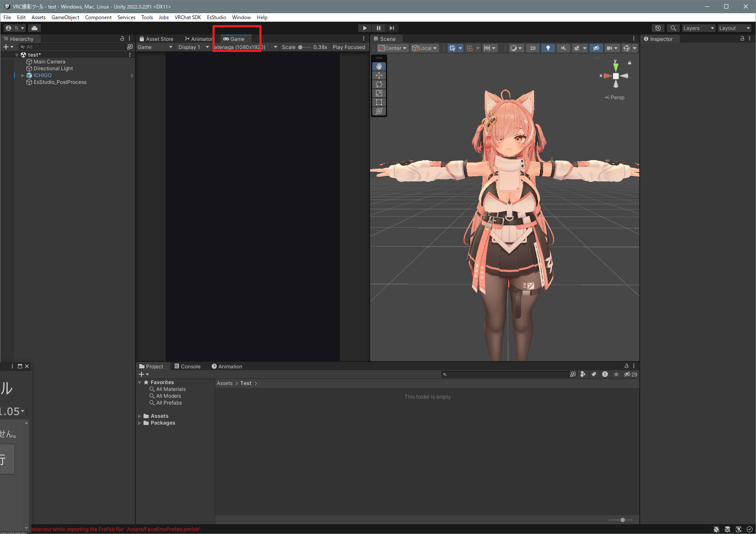Open the Layers dropdown
This screenshot has height=534, width=756.
[x=699, y=28]
